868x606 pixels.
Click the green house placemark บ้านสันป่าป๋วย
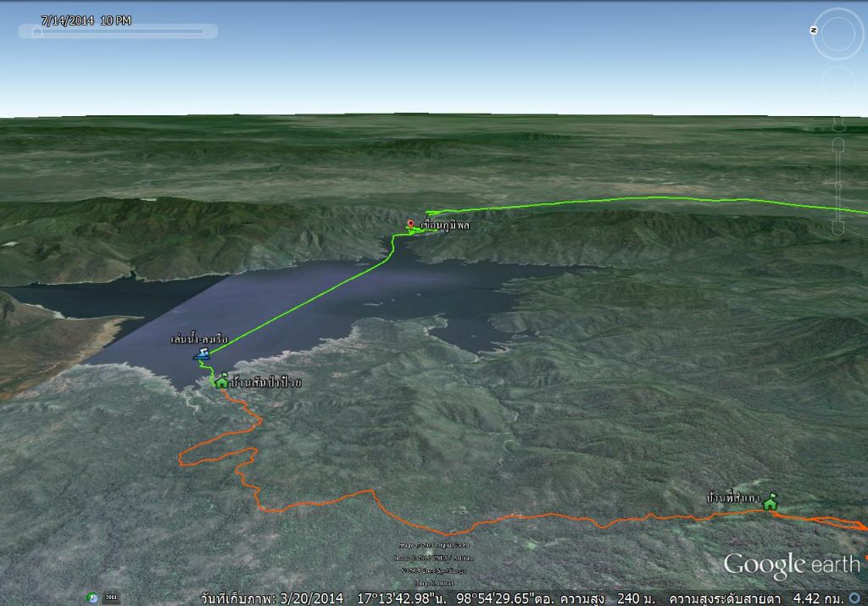[x=221, y=381]
